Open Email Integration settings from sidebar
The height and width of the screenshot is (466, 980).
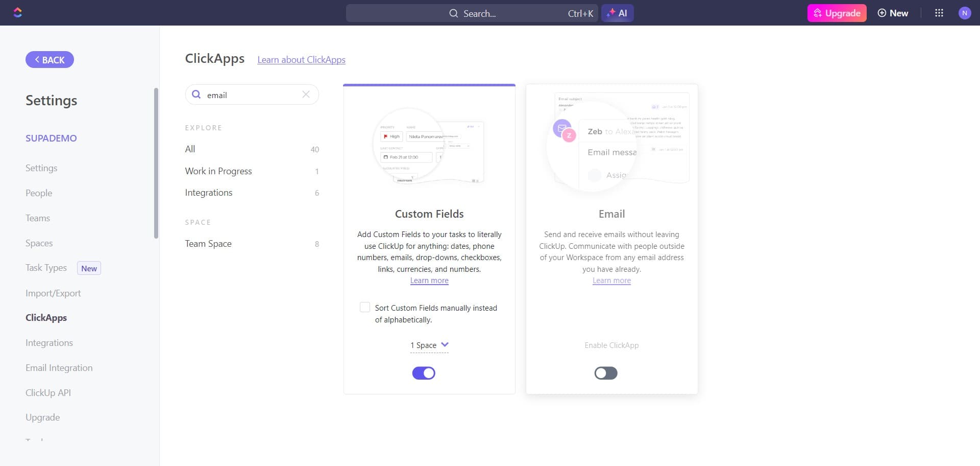coord(59,367)
